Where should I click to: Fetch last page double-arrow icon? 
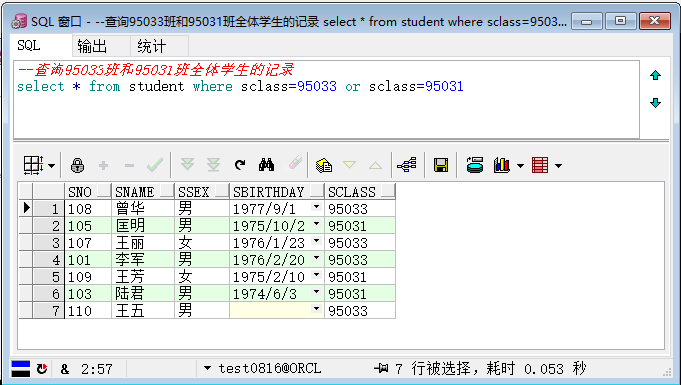213,165
